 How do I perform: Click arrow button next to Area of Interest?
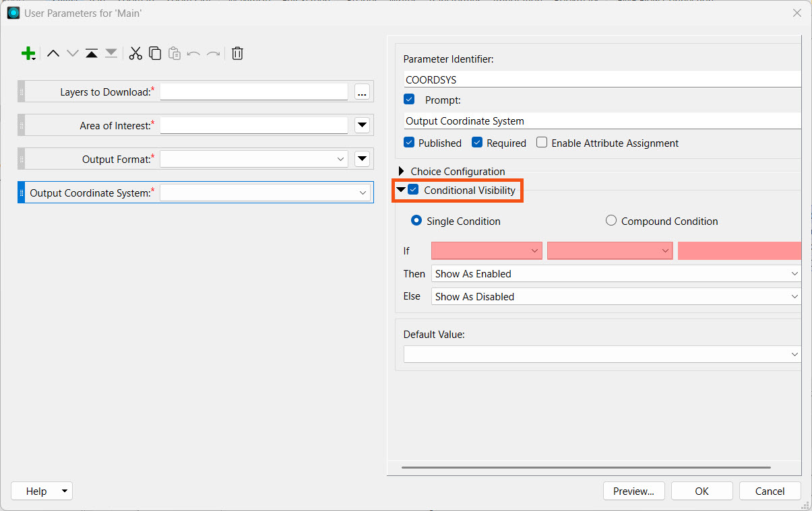point(362,125)
